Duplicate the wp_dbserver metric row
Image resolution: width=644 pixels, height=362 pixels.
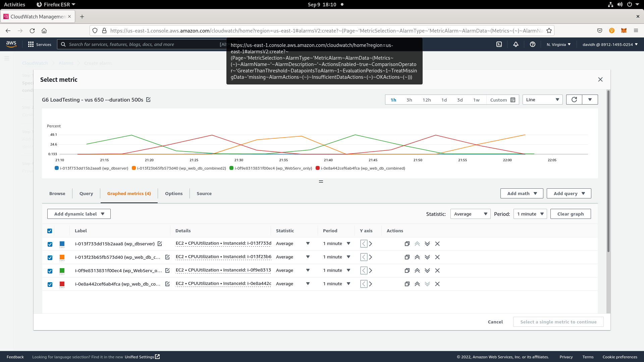(407, 244)
